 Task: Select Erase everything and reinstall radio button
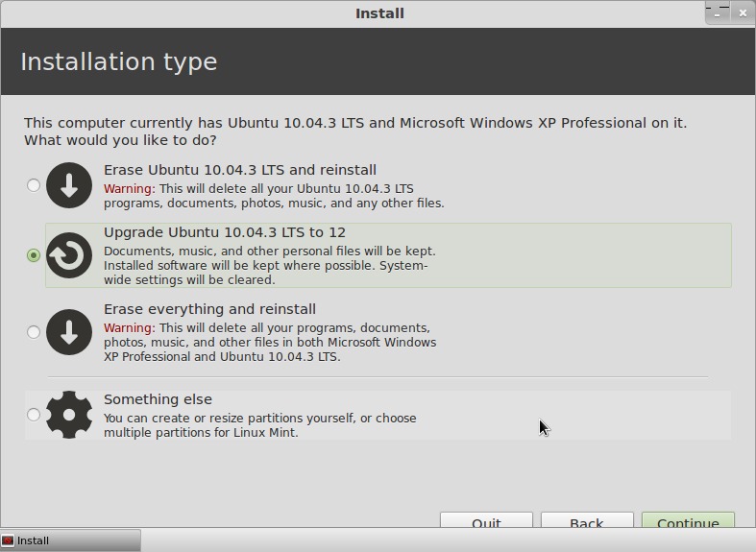[x=34, y=332]
